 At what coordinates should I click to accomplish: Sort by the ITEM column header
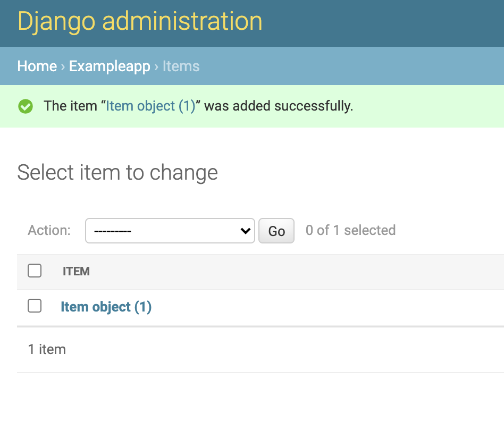[76, 272]
